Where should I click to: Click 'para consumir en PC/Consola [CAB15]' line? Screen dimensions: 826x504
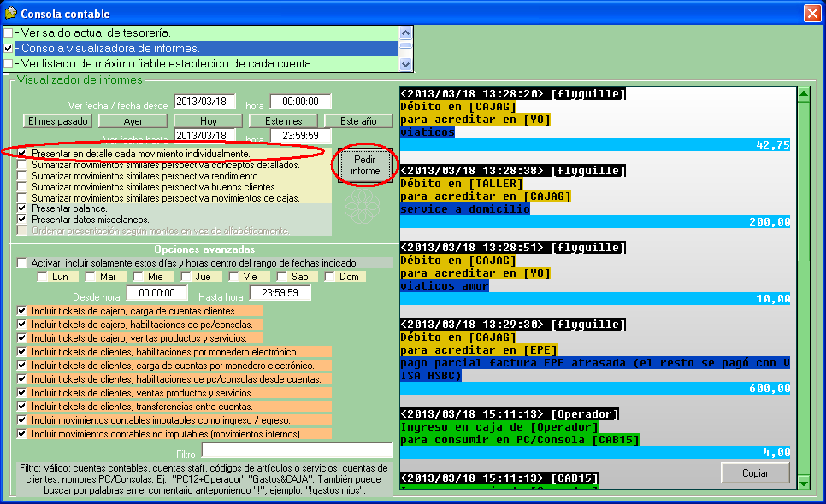[520, 439]
